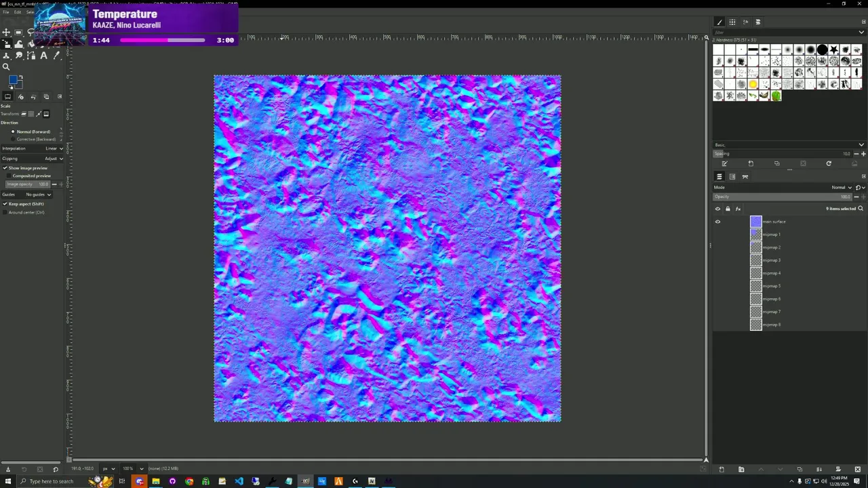
Task: Select the star-shaped brush
Action: tap(833, 49)
